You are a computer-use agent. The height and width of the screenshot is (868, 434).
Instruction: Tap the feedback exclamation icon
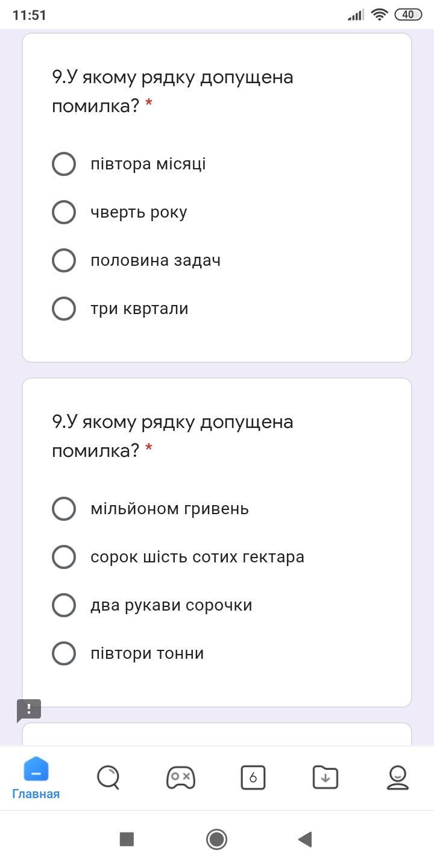[29, 710]
